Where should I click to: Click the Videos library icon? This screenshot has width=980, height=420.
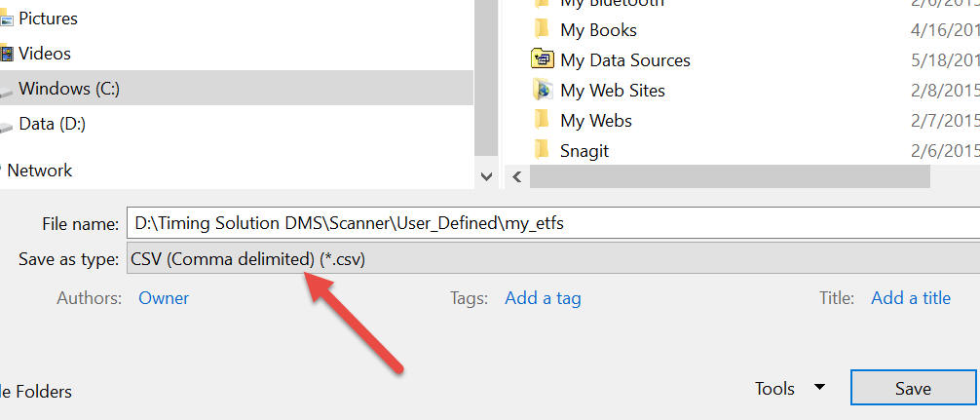(x=6, y=54)
